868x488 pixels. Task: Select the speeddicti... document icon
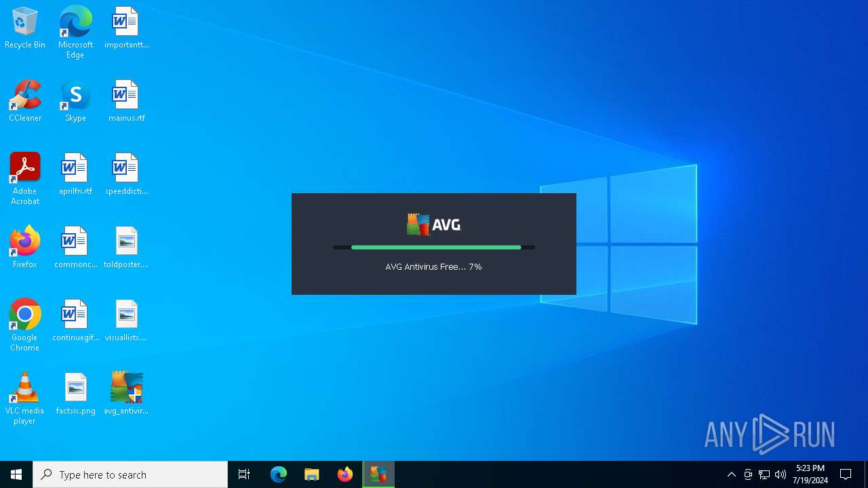[x=126, y=175]
